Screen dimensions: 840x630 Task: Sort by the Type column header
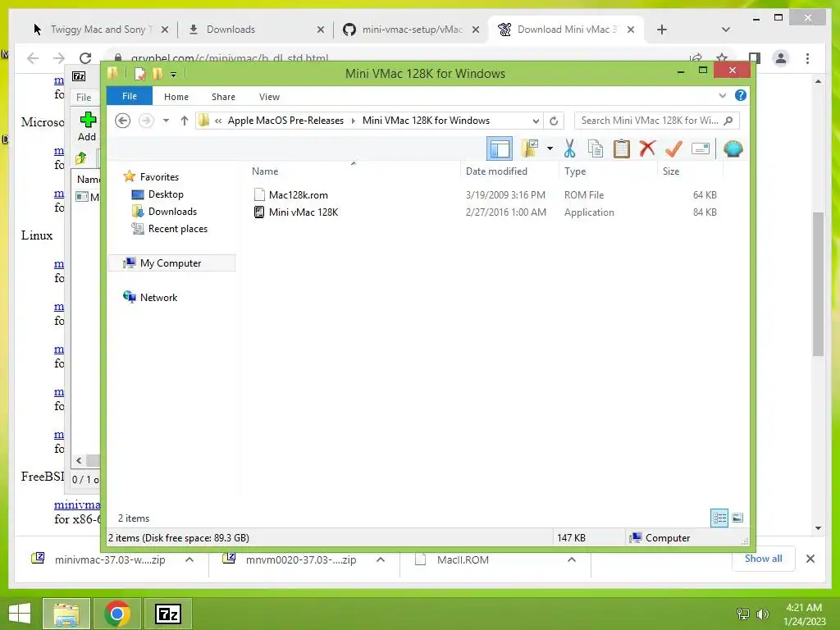coord(575,171)
